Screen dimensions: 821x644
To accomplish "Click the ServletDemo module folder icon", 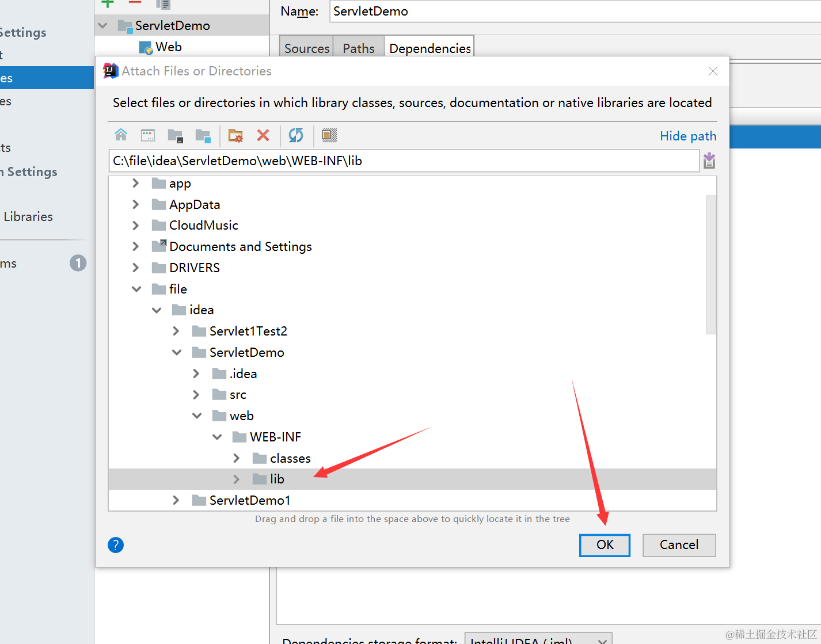I will point(125,25).
